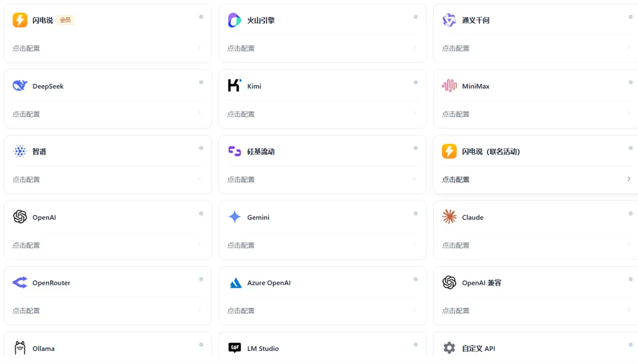638x364 pixels.
Task: Select the Kimi provider name
Action: coord(254,86)
